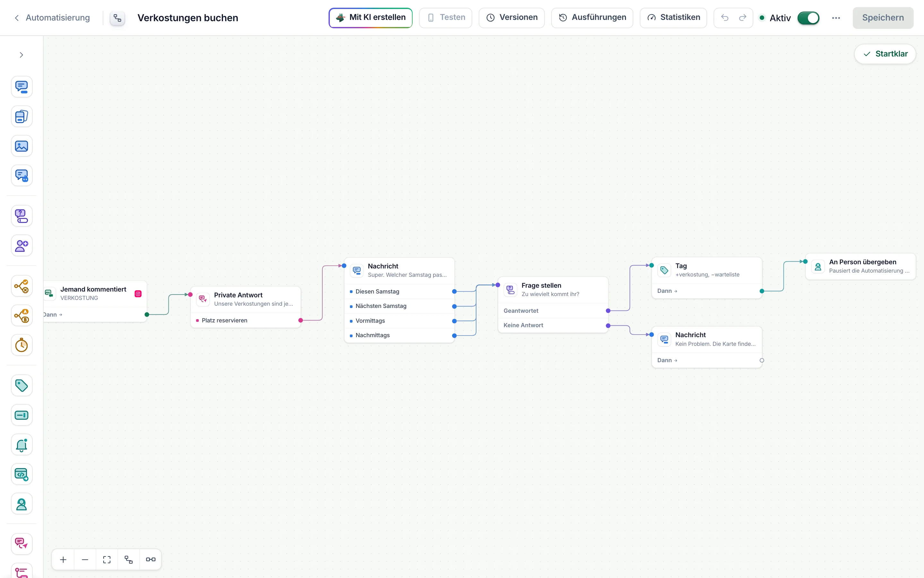
Task: Add a delay timer block
Action: pos(22,345)
